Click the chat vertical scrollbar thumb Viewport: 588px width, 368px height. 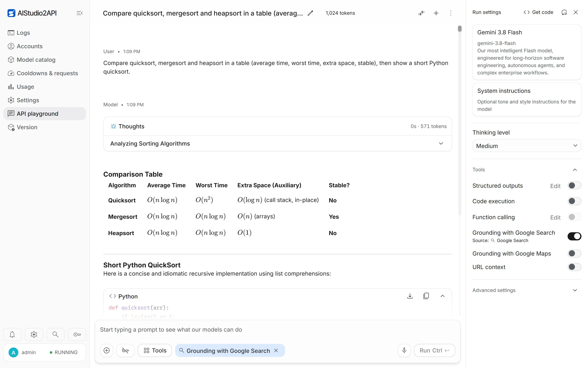pos(459,28)
